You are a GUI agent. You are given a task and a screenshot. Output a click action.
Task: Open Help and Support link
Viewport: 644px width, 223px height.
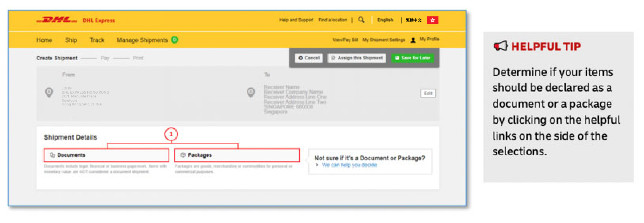[x=297, y=20]
